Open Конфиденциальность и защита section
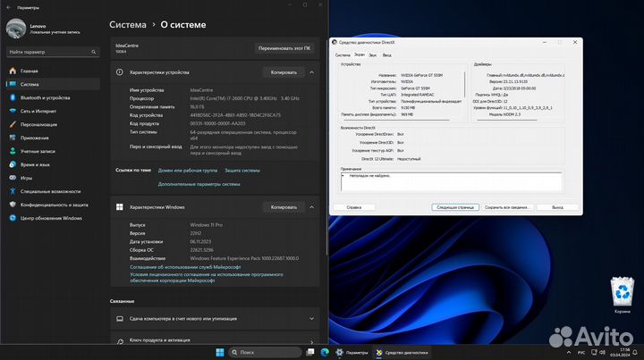The image size is (644, 360). tap(53, 205)
